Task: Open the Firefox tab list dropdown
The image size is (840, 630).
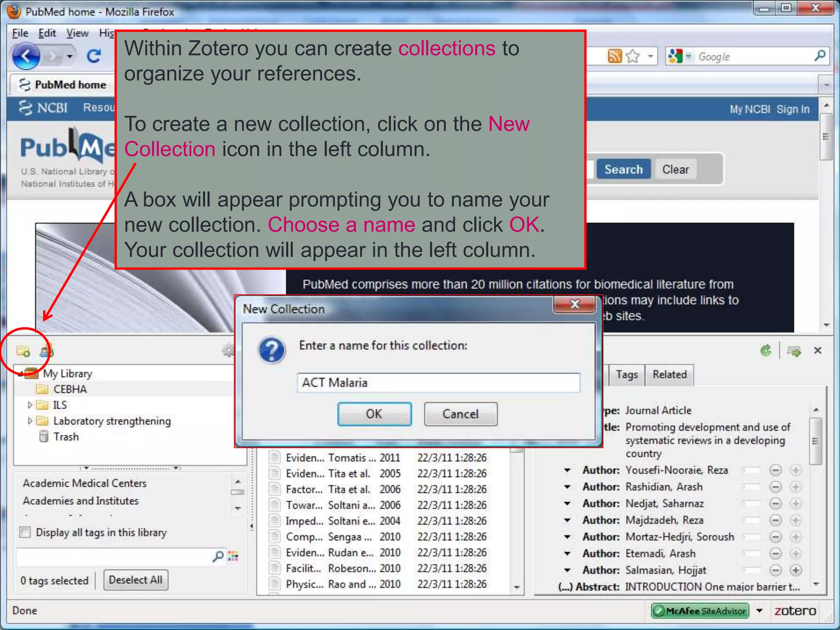Action: 826,85
